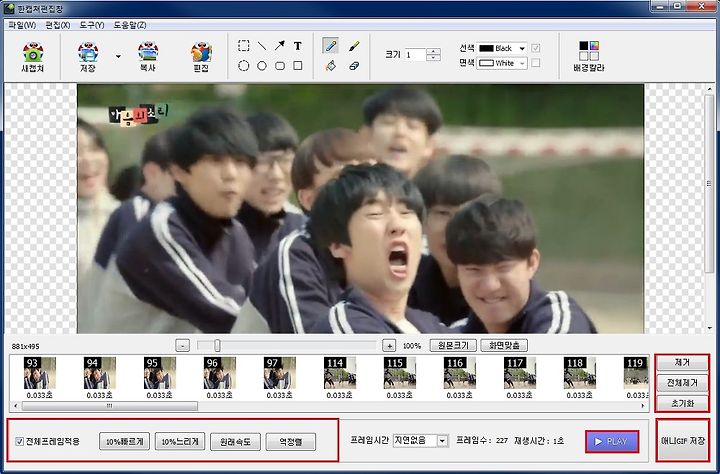Decrease 크기 size with down stepper arrow
This screenshot has width=720, height=474.
[x=433, y=58]
